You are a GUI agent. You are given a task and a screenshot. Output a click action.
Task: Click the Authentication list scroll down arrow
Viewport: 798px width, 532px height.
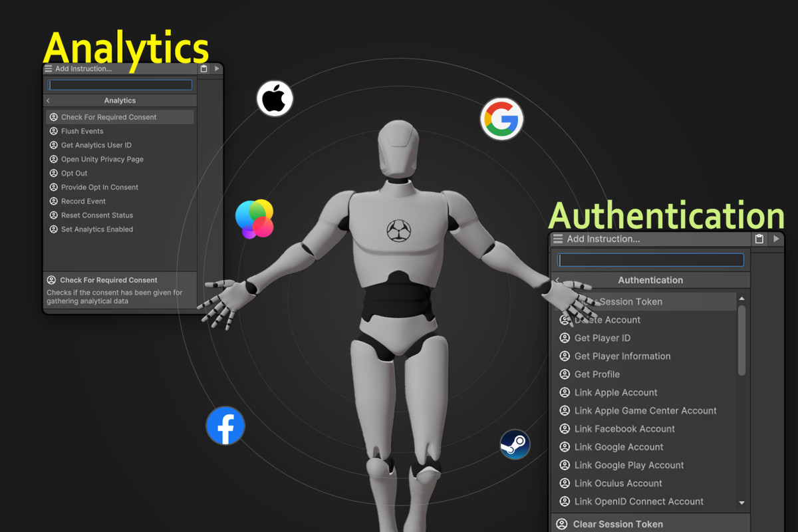pos(742,503)
